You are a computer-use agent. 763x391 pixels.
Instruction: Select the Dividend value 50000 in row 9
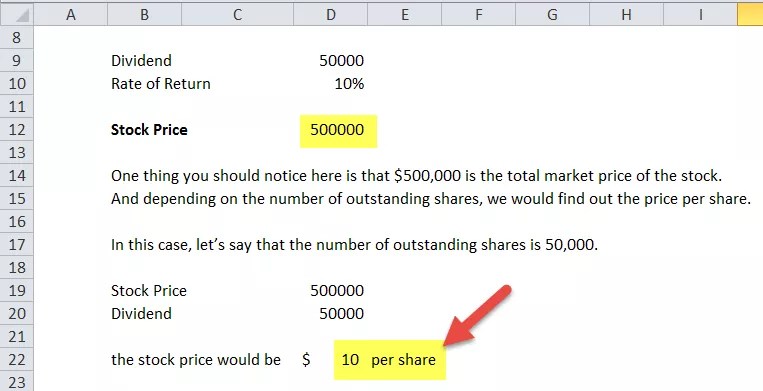pyautogui.click(x=342, y=60)
